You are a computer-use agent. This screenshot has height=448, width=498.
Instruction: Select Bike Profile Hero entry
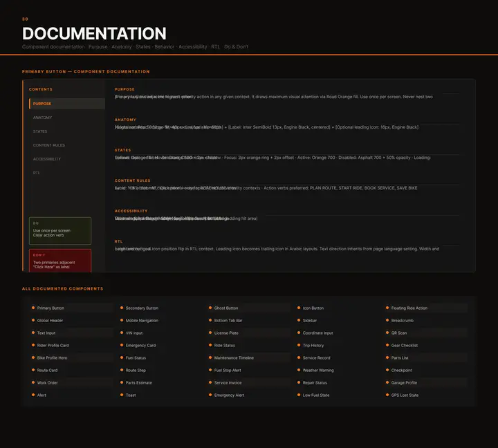tap(71, 357)
